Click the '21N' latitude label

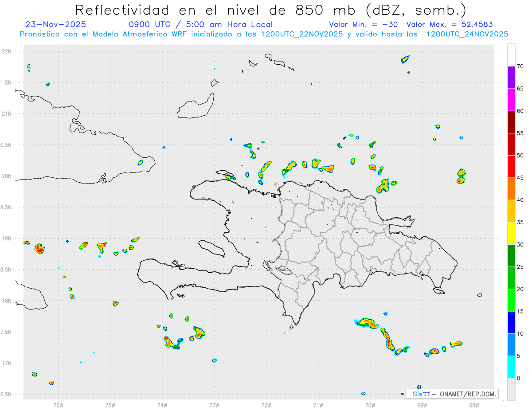coord(8,114)
